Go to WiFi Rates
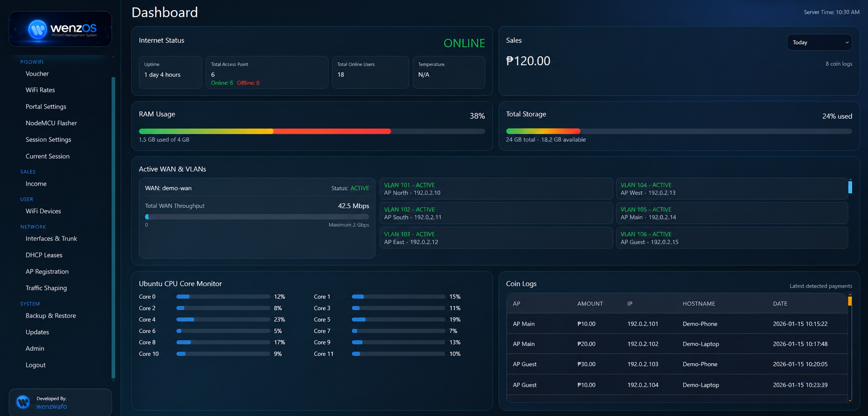The height and width of the screenshot is (416, 868). 40,90
